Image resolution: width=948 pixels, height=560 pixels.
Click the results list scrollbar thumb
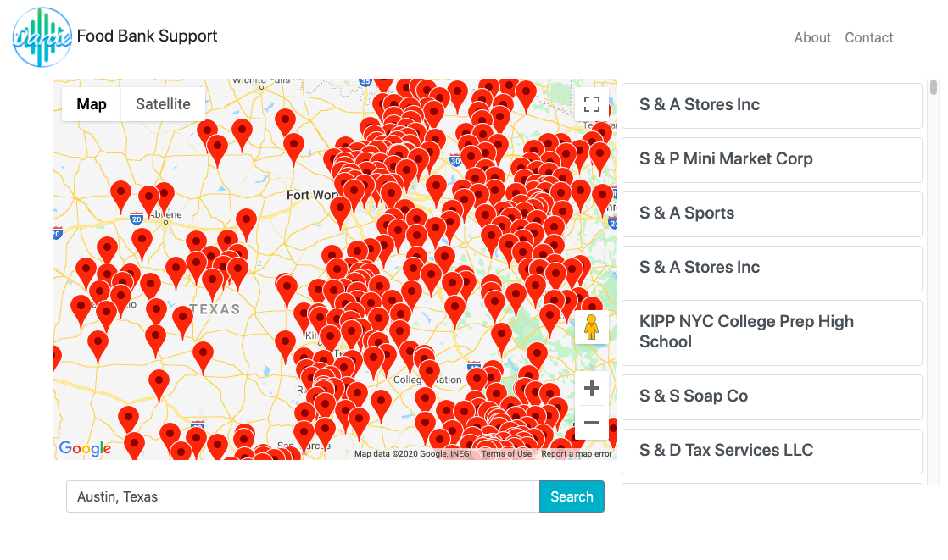tap(934, 87)
